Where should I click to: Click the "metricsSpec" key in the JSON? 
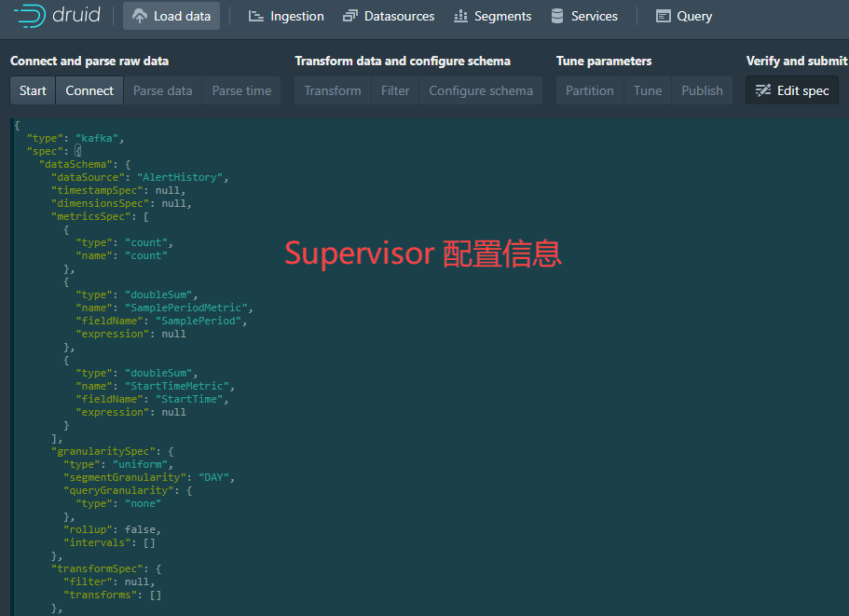[91, 216]
